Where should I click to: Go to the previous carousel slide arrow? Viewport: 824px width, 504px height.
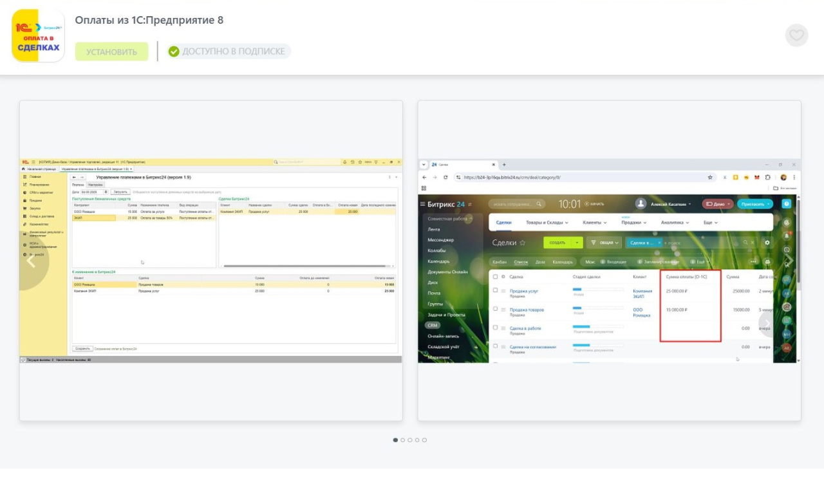click(x=30, y=261)
